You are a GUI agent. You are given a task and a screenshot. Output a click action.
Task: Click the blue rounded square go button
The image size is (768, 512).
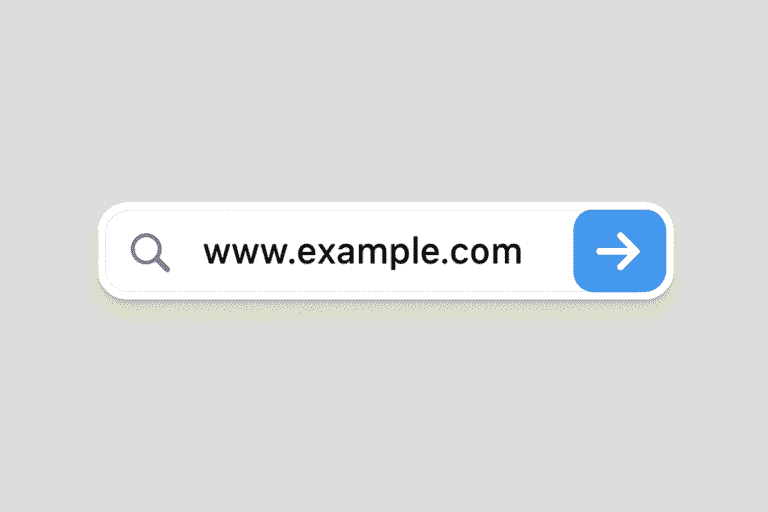coord(620,251)
